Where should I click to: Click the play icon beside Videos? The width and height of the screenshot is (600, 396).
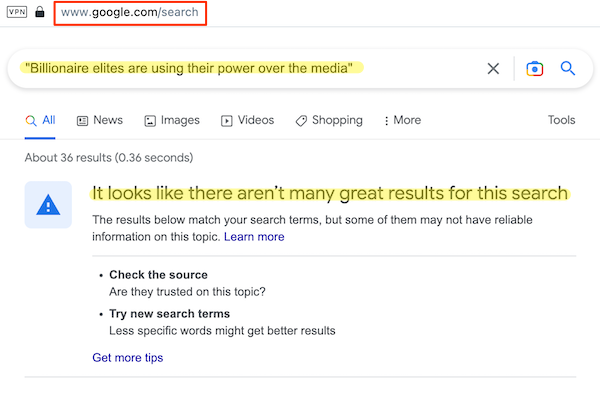pyautogui.click(x=227, y=121)
